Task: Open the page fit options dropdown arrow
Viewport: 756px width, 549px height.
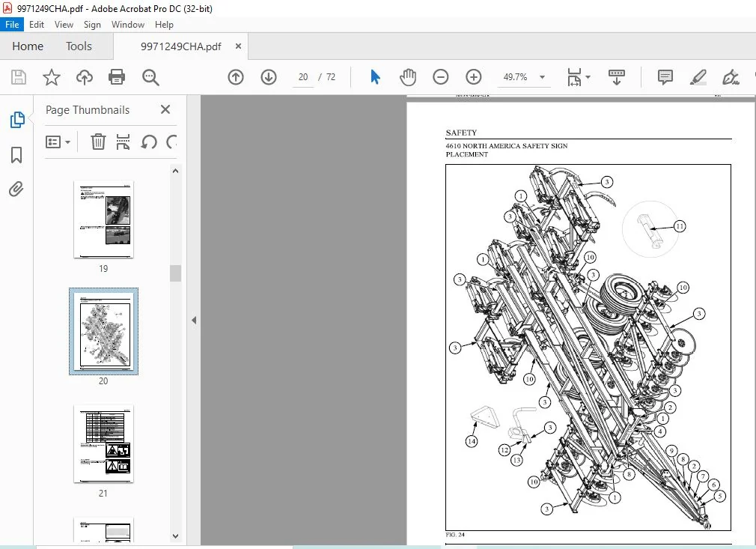Action: [588, 77]
